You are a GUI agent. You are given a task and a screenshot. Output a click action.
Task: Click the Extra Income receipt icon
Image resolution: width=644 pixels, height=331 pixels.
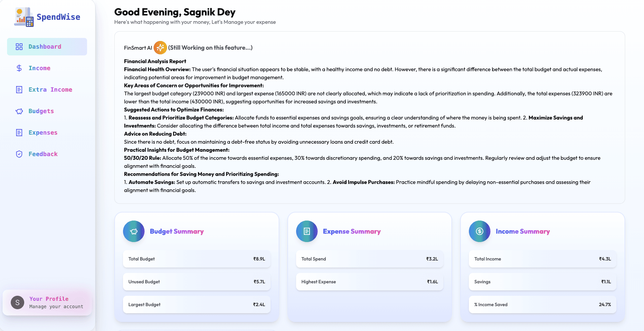[19, 90]
